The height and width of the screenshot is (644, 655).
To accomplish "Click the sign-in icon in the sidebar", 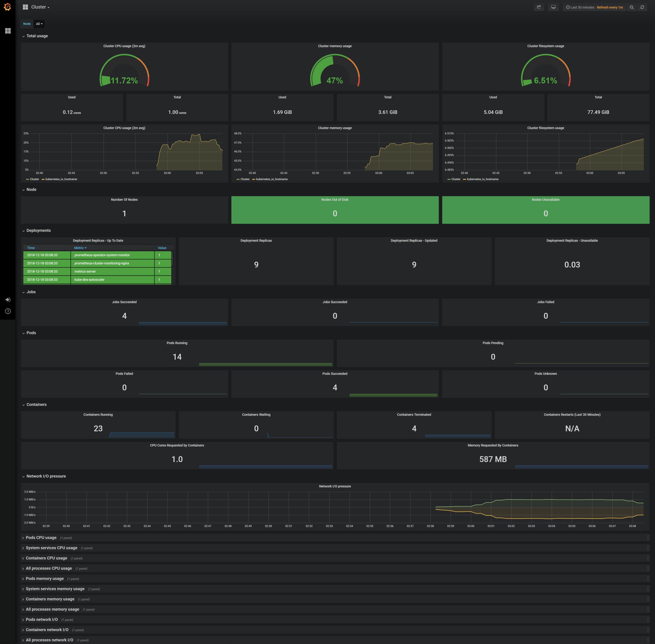I will click(8, 300).
